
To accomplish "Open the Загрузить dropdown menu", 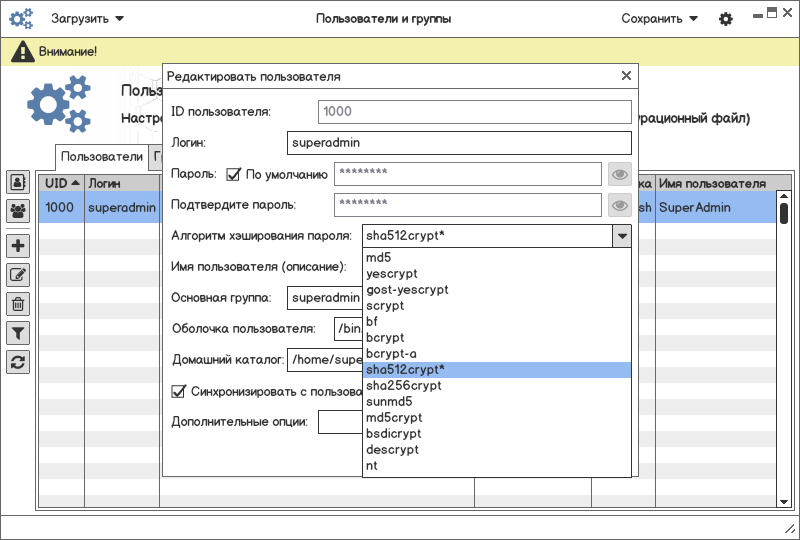I will point(88,19).
